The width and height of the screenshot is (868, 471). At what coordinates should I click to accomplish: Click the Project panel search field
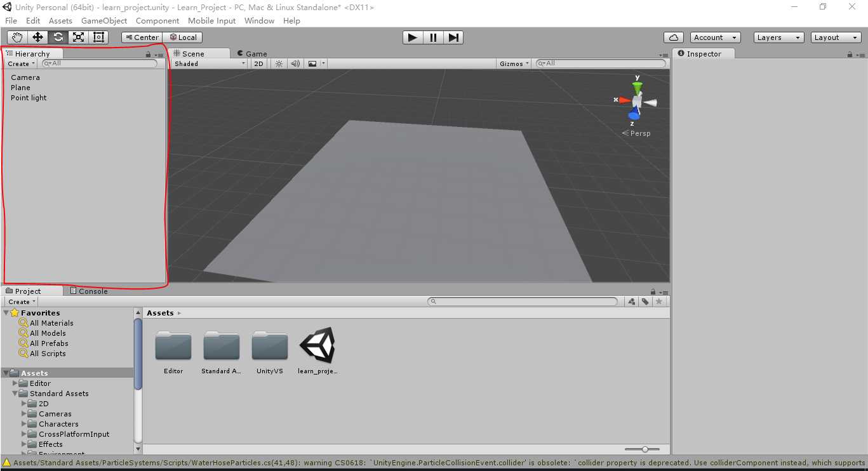pyautogui.click(x=523, y=302)
